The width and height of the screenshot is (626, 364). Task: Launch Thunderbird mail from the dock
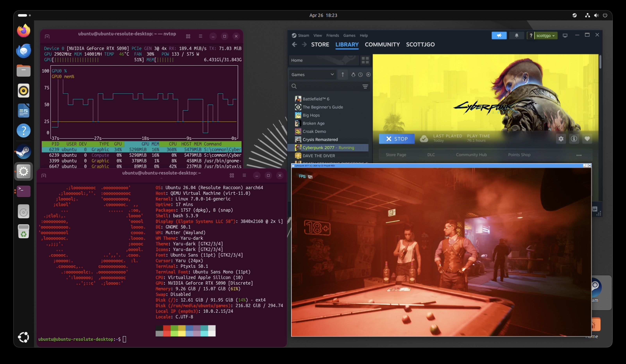(24, 51)
